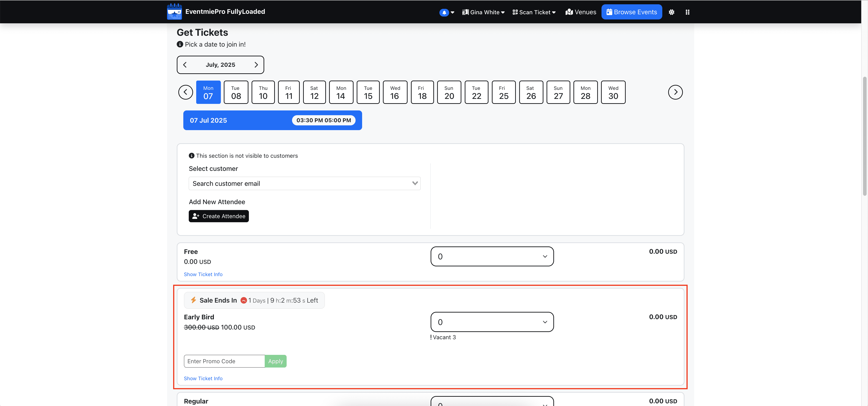Select the July, 2025 month label

220,65
